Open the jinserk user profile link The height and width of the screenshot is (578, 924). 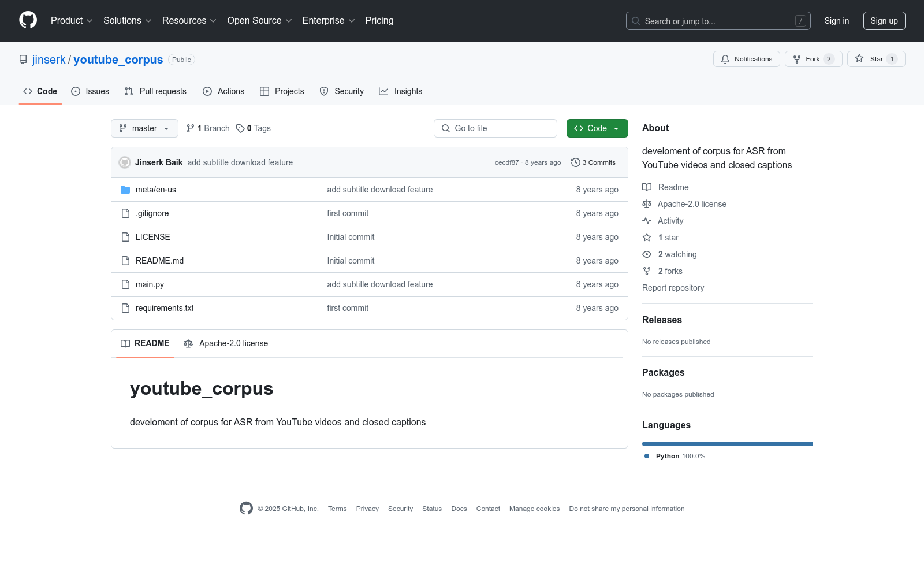point(49,60)
